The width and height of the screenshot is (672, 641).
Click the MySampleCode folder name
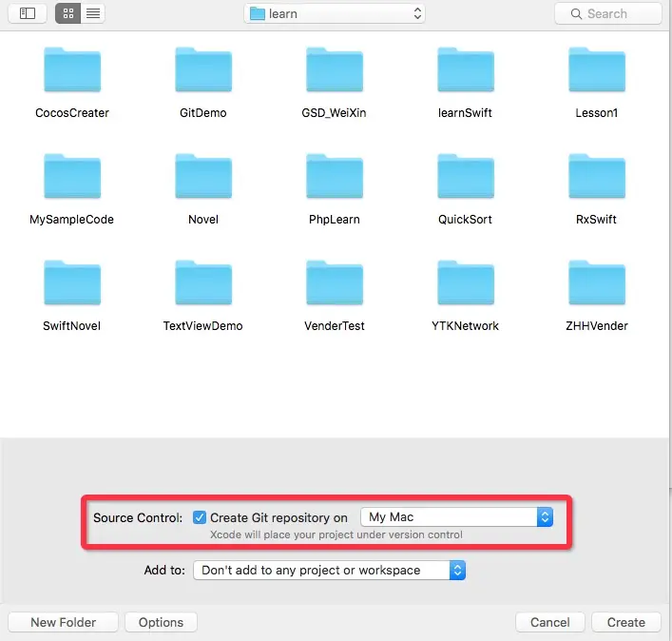coord(71,220)
